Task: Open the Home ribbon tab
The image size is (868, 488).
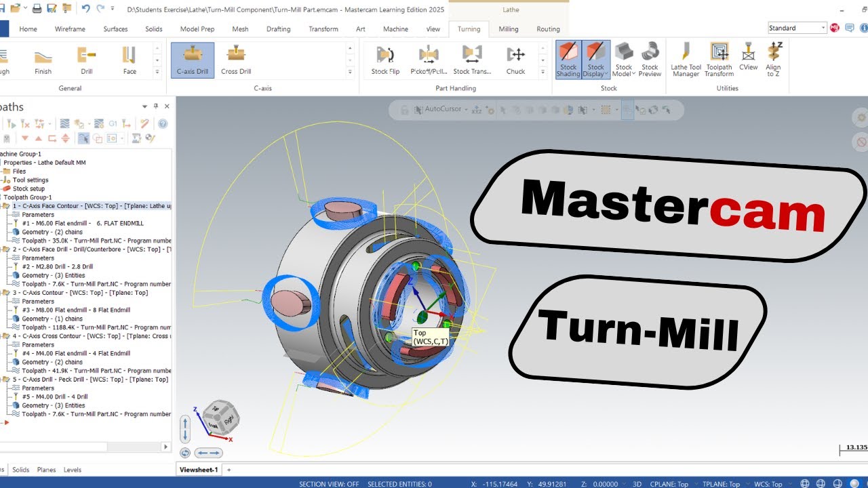Action: click(x=28, y=29)
